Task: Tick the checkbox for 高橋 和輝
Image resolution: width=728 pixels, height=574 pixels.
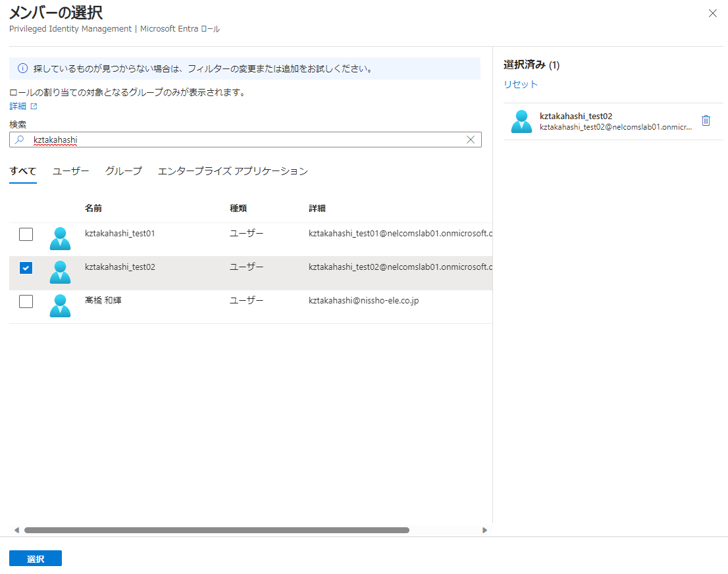Action: point(26,301)
